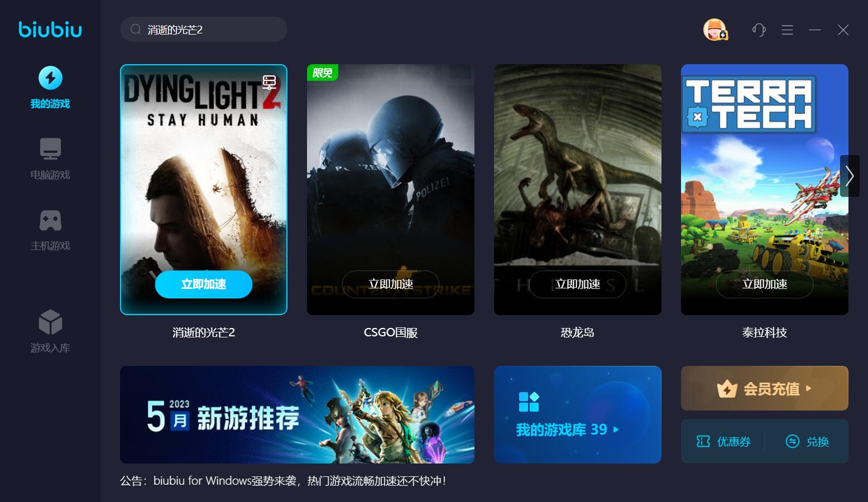
Task: Click the search magnifier icon
Action: point(136,30)
